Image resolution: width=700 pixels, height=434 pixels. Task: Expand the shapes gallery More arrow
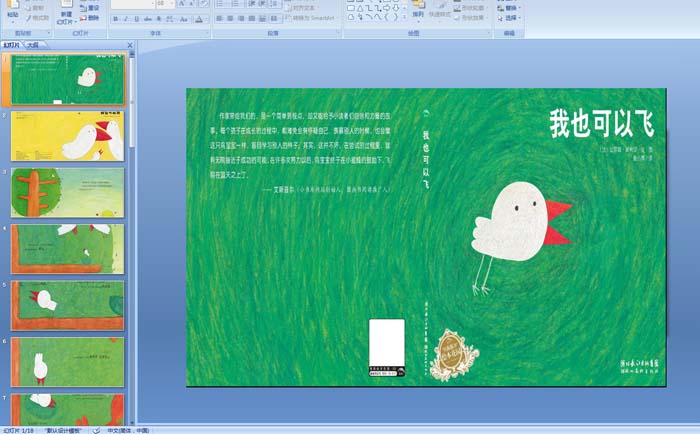pyautogui.click(x=404, y=17)
